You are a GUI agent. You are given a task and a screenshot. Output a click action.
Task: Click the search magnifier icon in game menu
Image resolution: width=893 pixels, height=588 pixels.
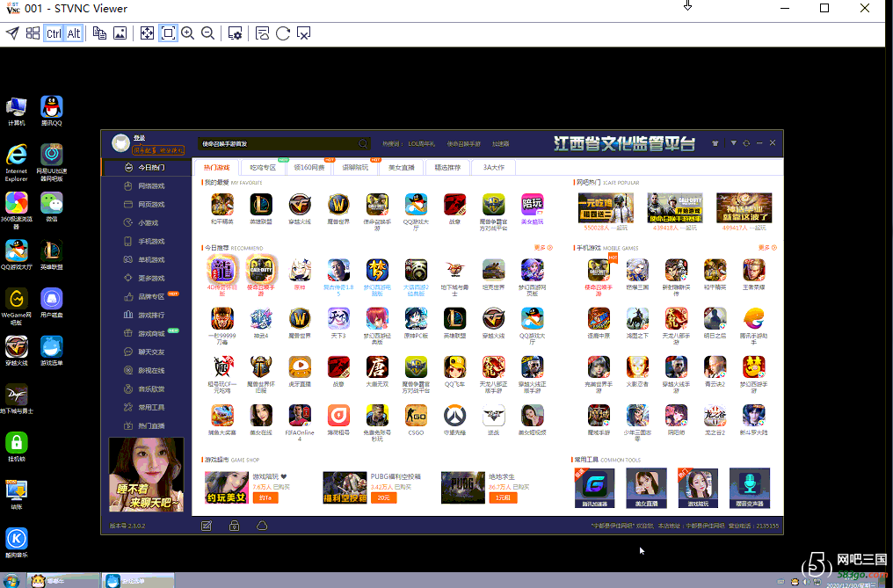click(362, 143)
